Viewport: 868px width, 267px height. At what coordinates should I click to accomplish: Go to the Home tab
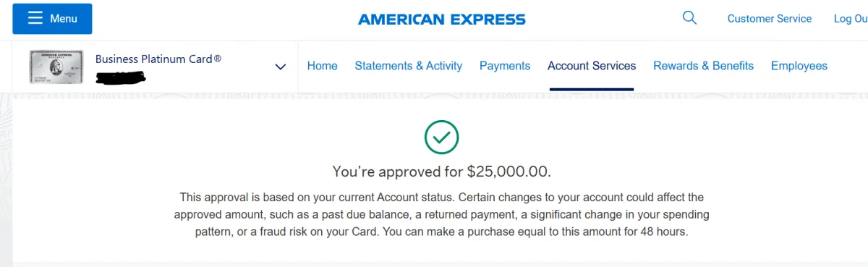tap(322, 66)
